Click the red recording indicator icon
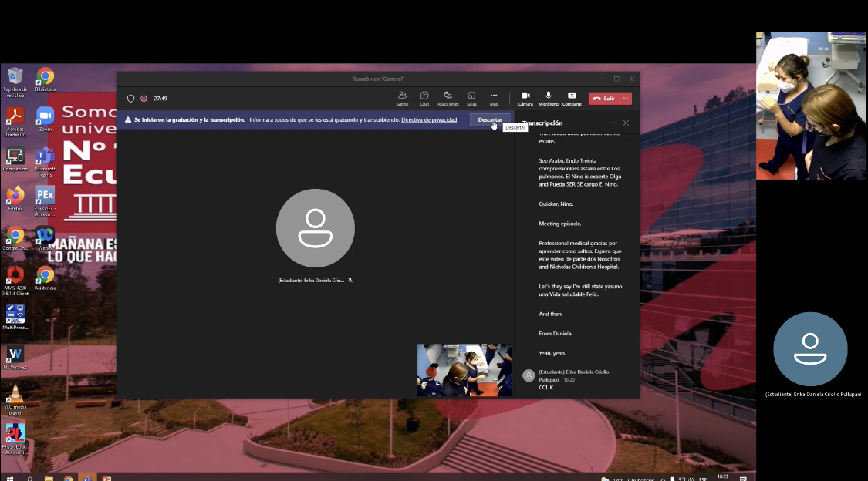868x481 pixels. point(144,99)
